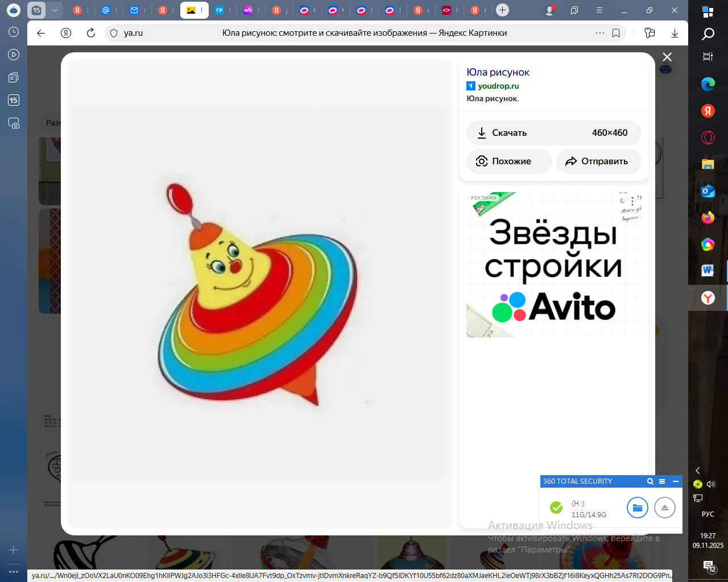Viewport: 728px width, 582px height.
Task: Open the folder icon in 360 Total Security
Action: pos(637,508)
